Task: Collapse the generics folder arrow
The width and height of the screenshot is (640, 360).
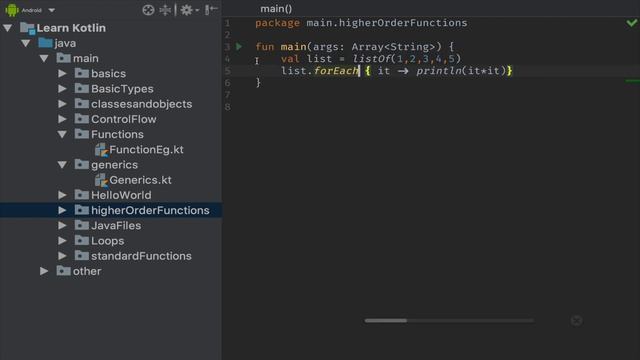Action: click(x=62, y=165)
